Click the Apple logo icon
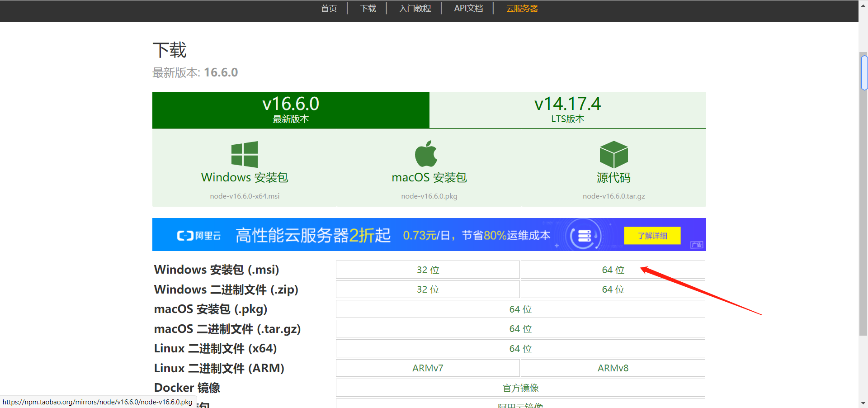Screen dimensions: 868x408 [x=426, y=154]
